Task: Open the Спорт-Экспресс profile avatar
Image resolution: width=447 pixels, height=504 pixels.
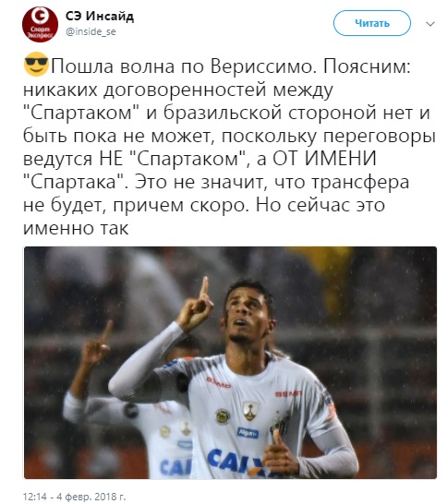Action: pyautogui.click(x=40, y=24)
